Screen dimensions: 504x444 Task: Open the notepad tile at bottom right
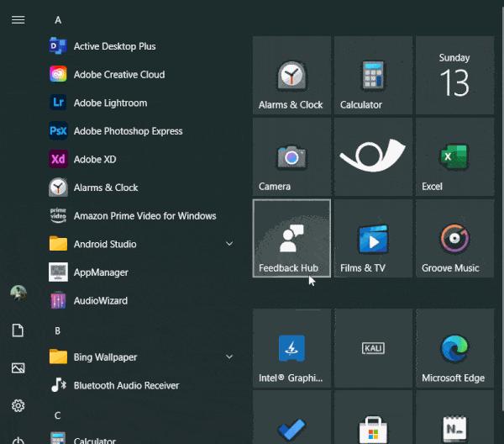454,418
